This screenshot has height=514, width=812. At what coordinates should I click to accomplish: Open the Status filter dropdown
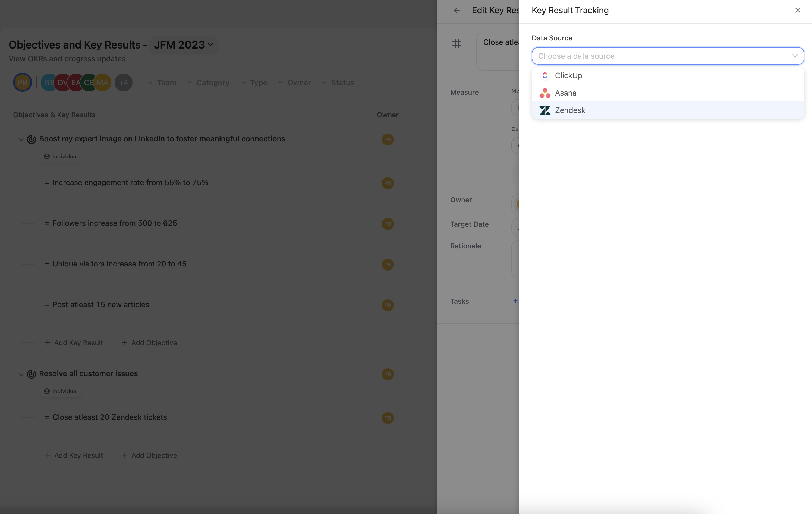coord(338,83)
